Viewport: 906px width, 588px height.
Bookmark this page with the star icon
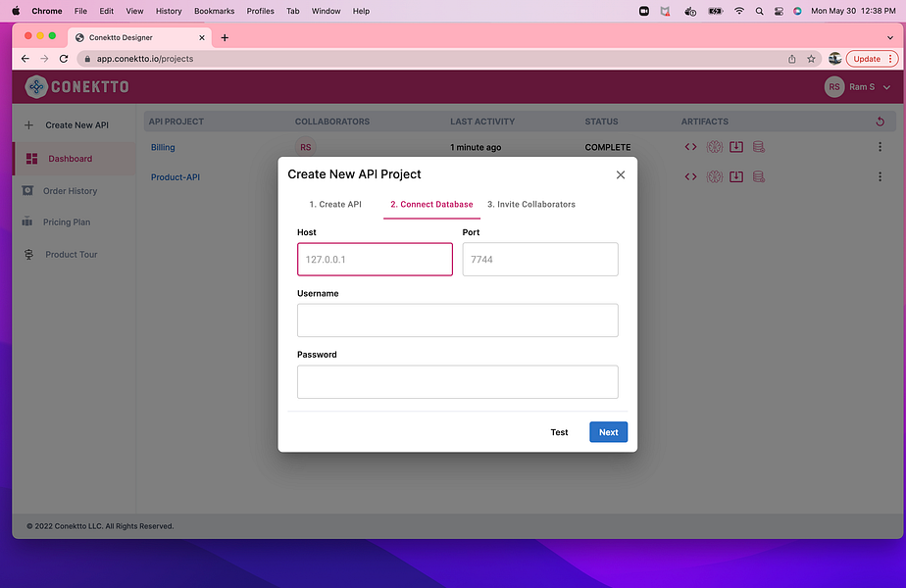pos(811,59)
